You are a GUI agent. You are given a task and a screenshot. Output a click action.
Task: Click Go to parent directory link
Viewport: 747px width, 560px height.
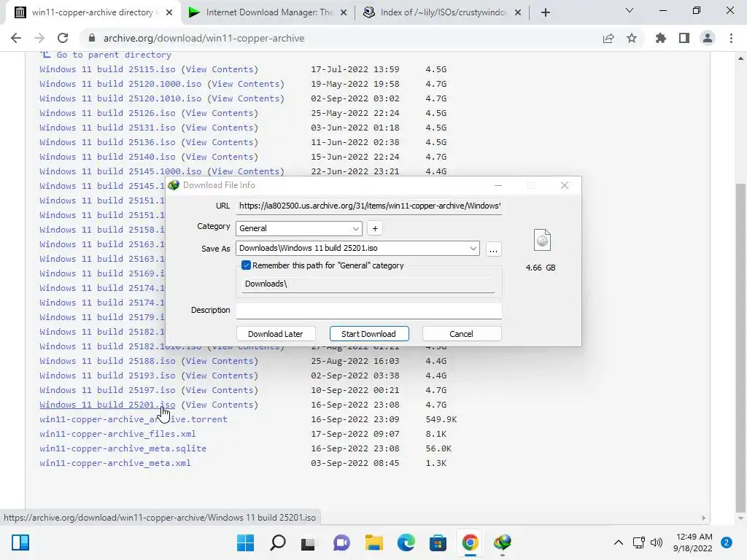coord(114,55)
